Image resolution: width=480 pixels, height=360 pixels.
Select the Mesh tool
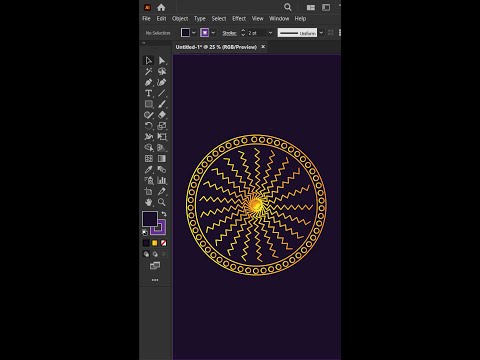tap(149, 159)
